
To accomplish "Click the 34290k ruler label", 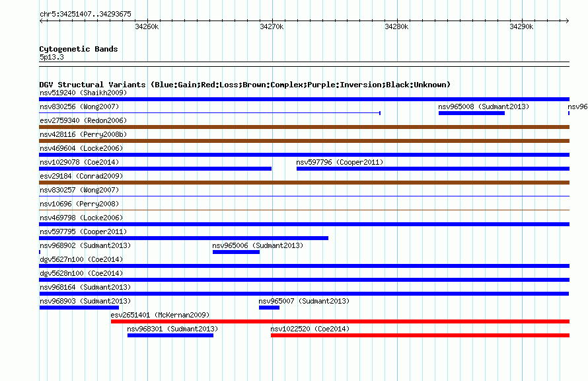I will click(x=522, y=26).
